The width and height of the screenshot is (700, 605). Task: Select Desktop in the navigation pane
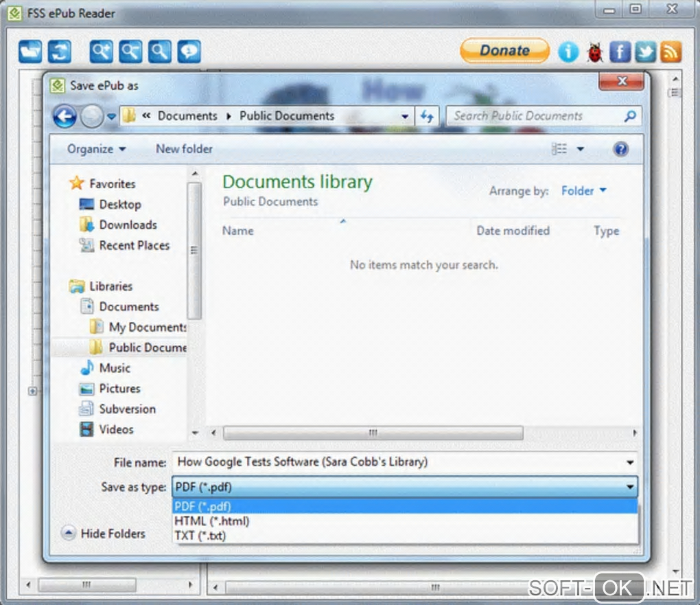click(x=120, y=204)
